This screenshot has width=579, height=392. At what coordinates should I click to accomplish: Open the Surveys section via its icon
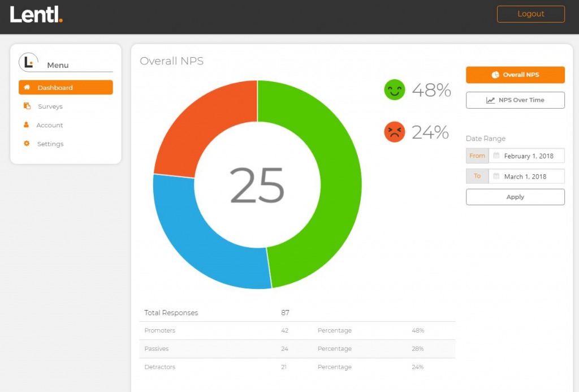click(26, 106)
